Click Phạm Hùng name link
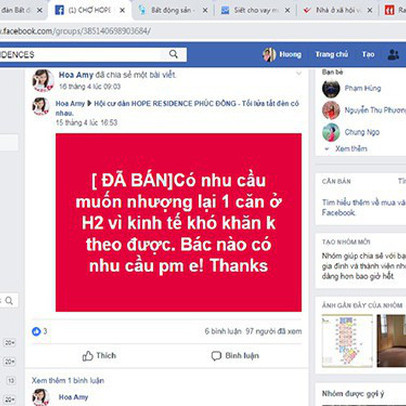406x406 pixels. (363, 88)
